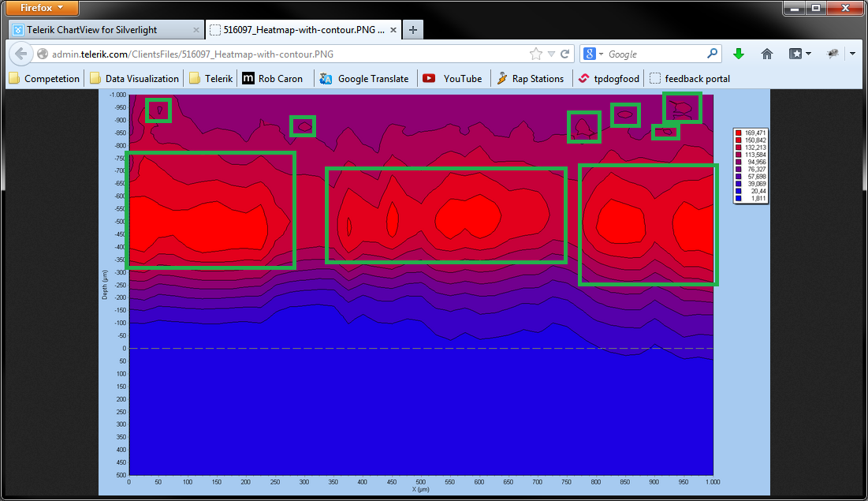The height and width of the screenshot is (501, 868).
Task: Click the 1,811 blue legend swatch
Action: coord(738,198)
